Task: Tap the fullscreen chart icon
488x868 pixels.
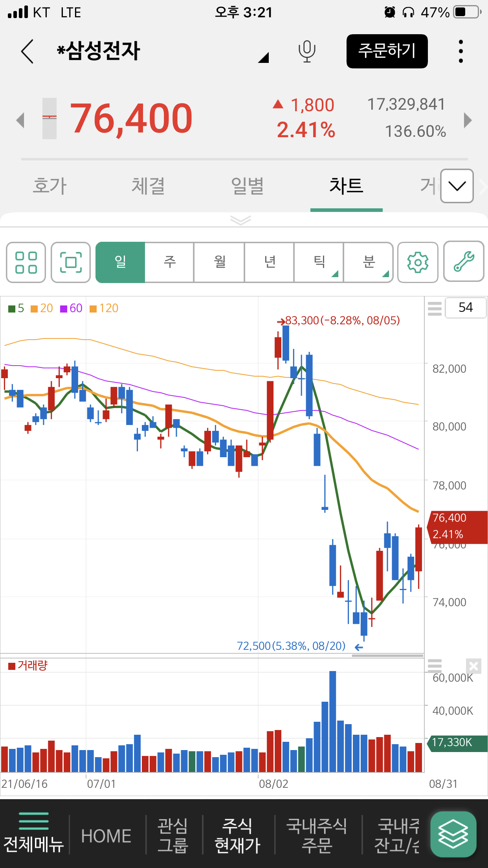Action: tap(71, 262)
